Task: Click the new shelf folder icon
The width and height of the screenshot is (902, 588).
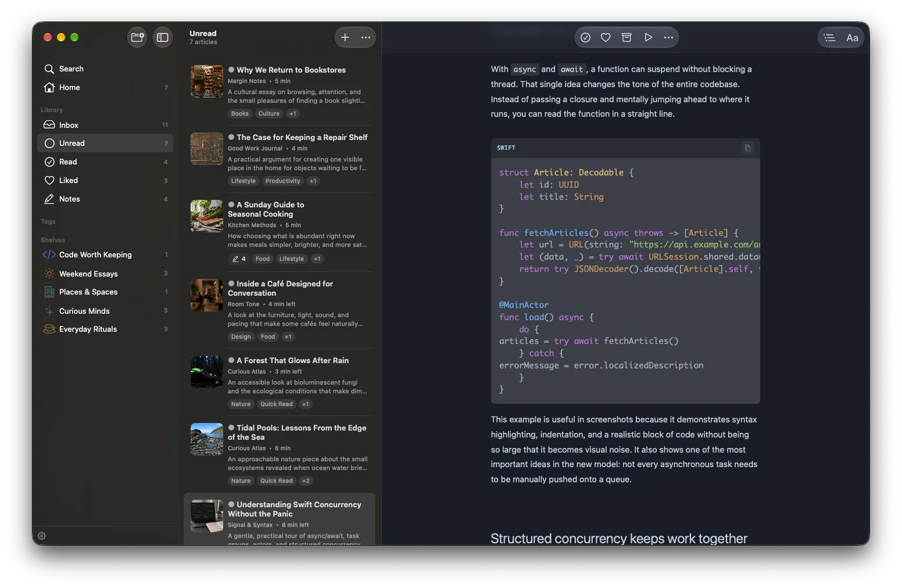Action: [137, 37]
